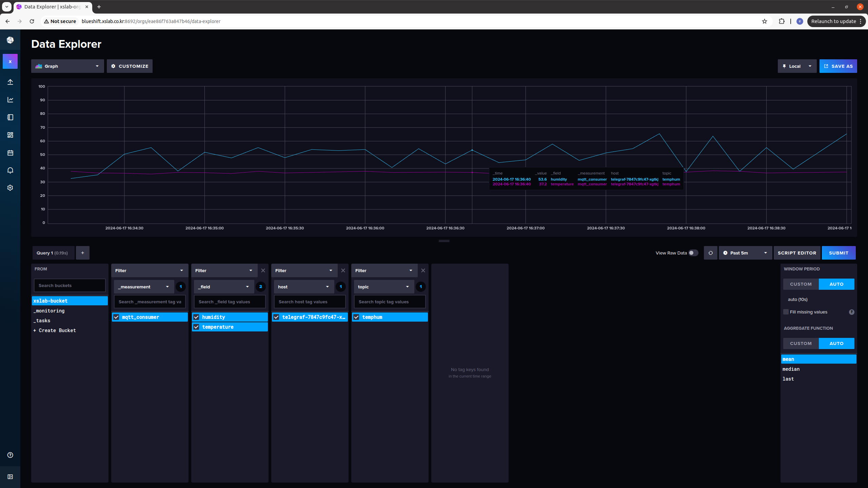868x488 pixels.
Task: Click the panel resize handle below graph
Action: tap(444, 241)
